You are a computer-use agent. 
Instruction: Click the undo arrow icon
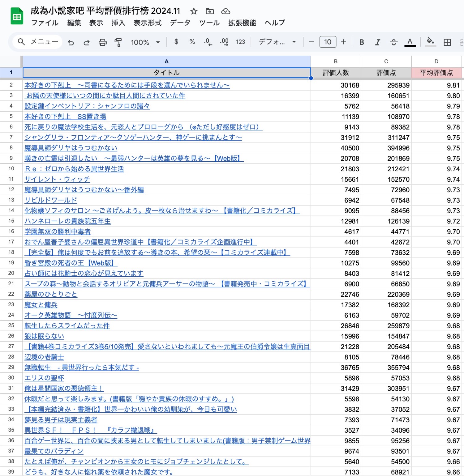71,42
